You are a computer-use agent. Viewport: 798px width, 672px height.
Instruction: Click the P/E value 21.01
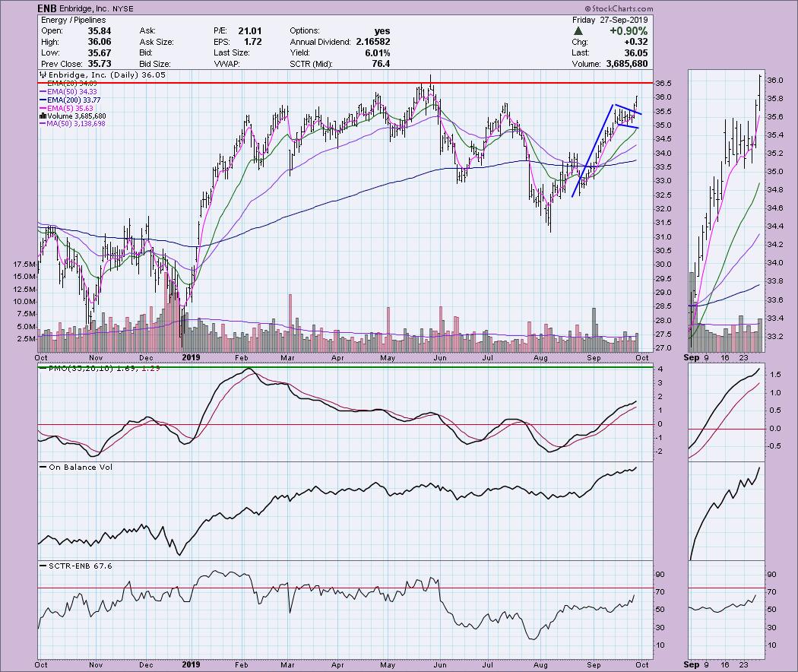point(250,31)
